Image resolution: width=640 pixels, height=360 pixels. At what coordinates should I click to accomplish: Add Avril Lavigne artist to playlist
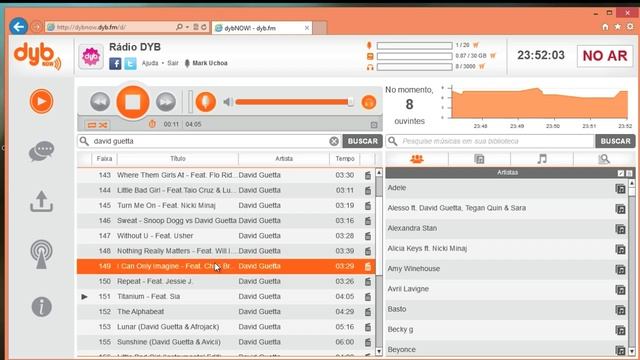pos(620,290)
